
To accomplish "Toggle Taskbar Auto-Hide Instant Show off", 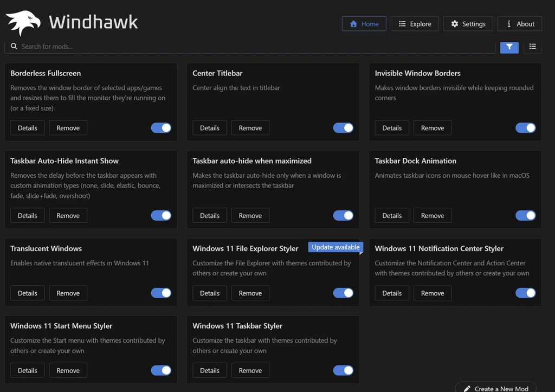I will tap(161, 215).
